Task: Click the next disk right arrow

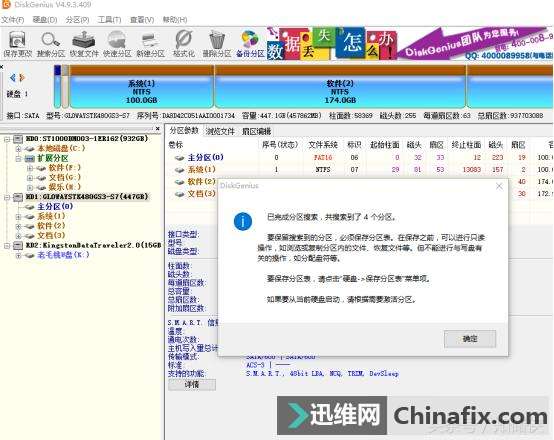Action: (22, 77)
